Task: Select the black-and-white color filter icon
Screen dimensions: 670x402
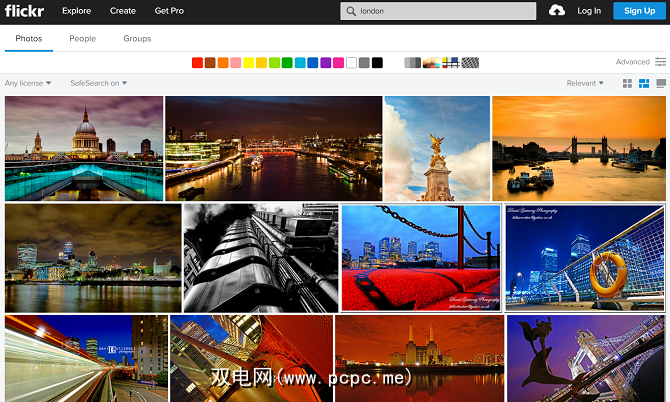Action: pos(412,63)
